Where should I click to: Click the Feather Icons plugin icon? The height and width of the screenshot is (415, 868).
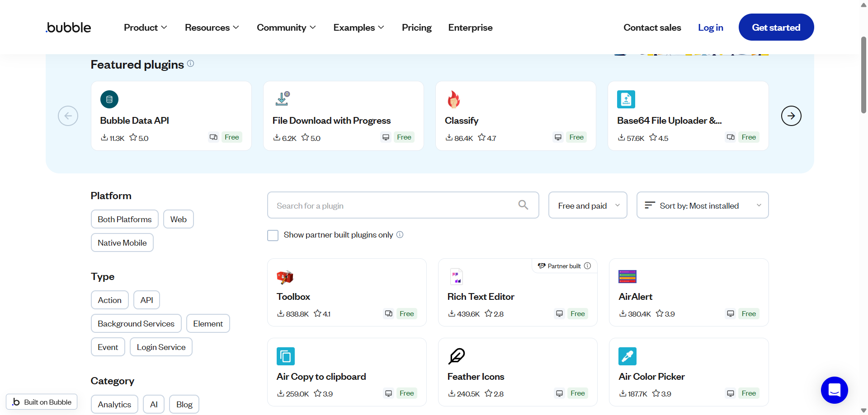(x=457, y=356)
